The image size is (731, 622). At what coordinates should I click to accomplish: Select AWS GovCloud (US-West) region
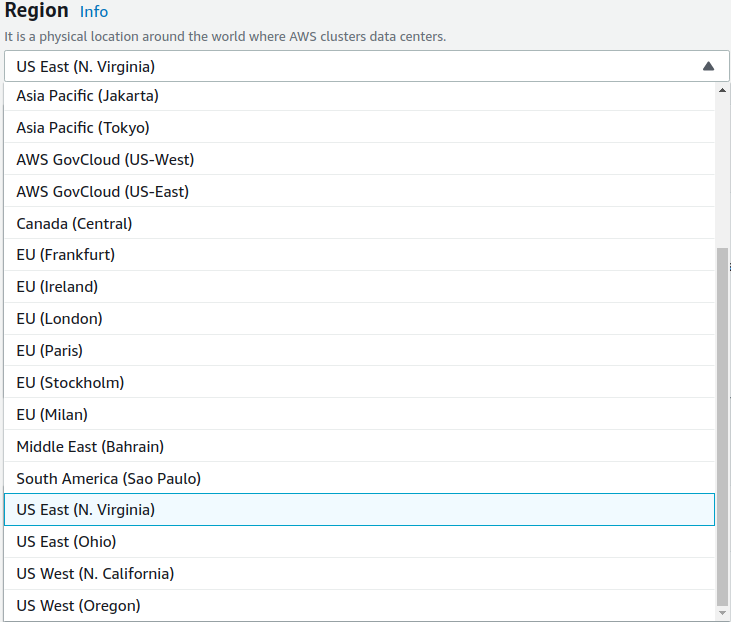(105, 160)
